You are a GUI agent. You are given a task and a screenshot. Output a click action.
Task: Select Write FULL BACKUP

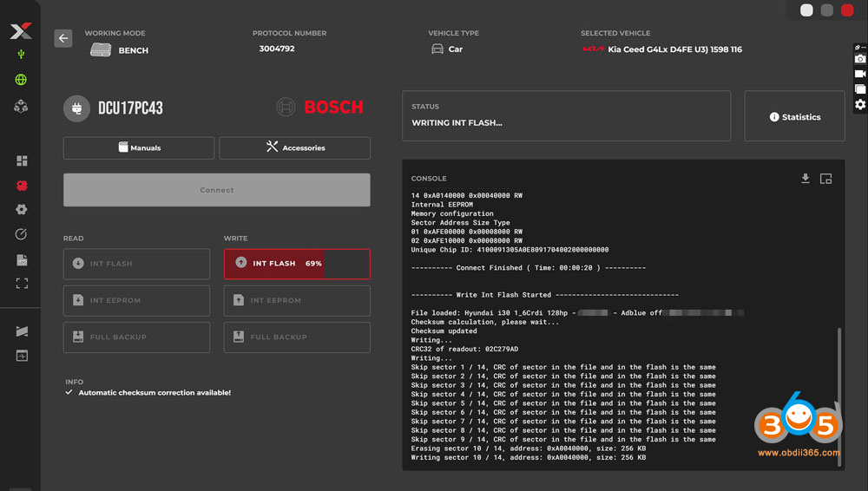297,337
